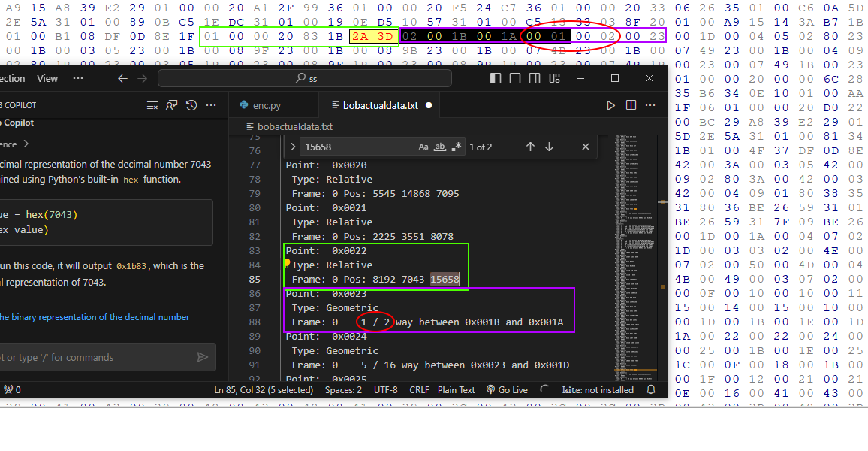Click hex byte 2A in yellow box
This screenshot has width=868, height=451.
tap(360, 37)
